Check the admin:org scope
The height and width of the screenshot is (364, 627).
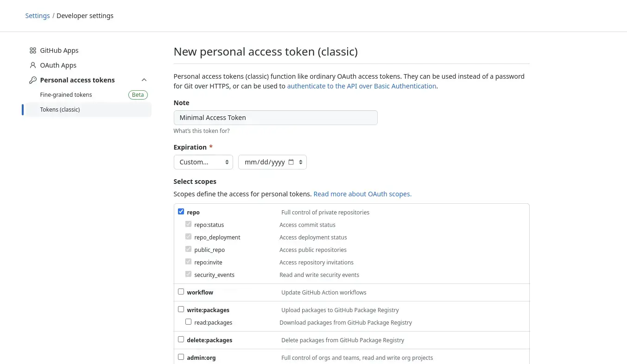tap(181, 357)
